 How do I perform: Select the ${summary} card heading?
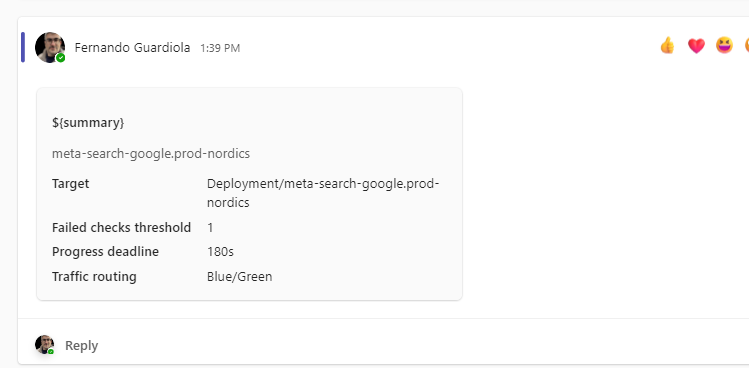point(88,123)
